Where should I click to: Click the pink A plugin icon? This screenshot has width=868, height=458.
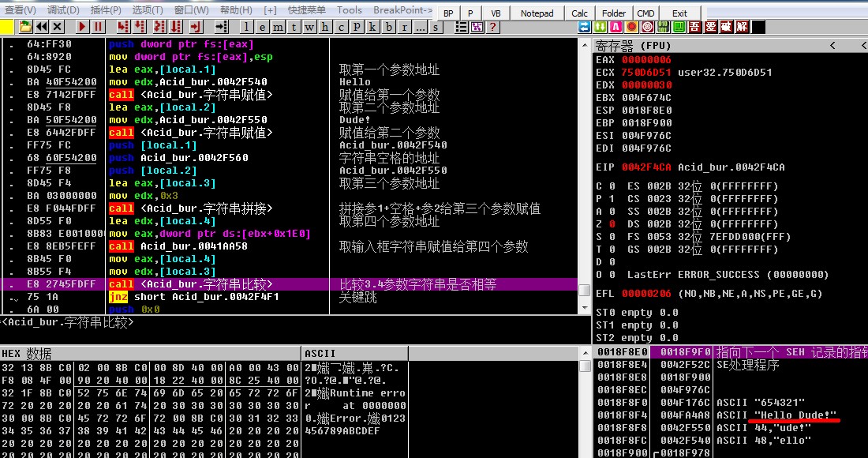coord(615,27)
